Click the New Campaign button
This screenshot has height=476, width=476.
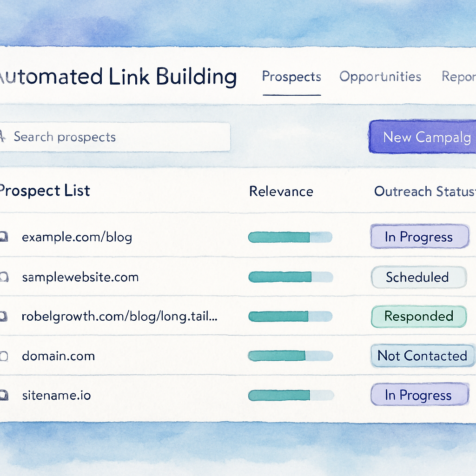[425, 138]
